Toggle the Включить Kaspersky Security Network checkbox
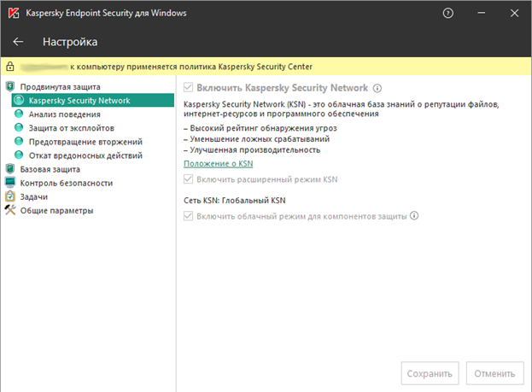 (x=190, y=88)
